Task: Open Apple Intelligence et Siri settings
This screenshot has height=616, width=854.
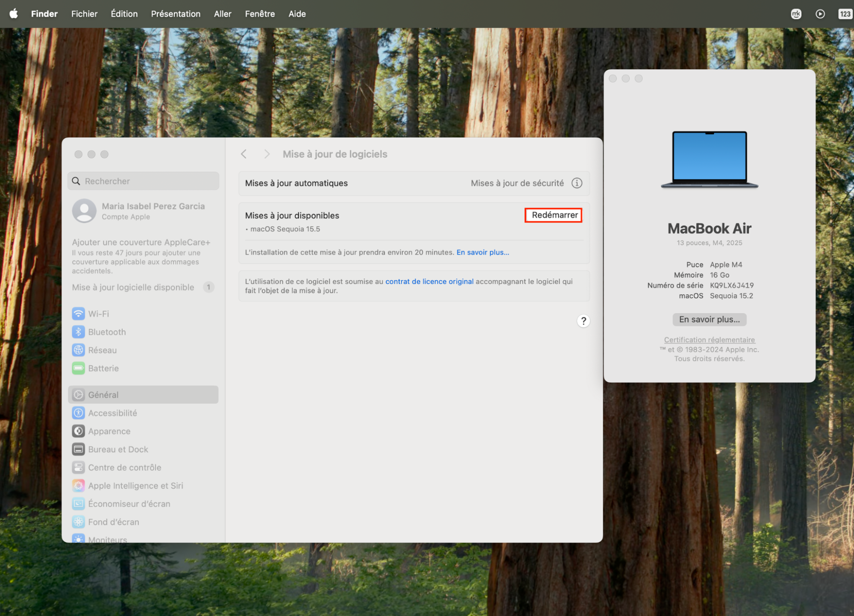Action: pyautogui.click(x=135, y=485)
